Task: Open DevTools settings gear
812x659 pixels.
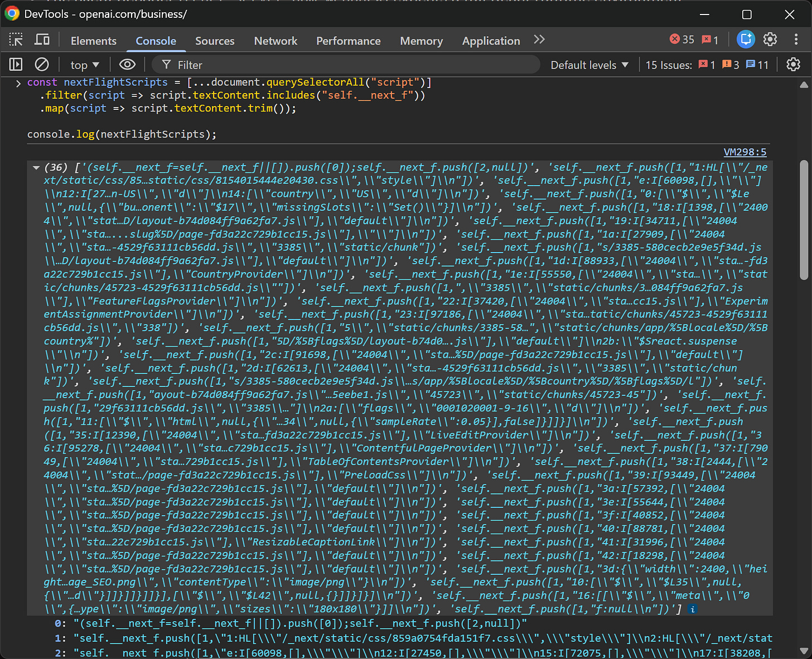Action: tap(770, 39)
